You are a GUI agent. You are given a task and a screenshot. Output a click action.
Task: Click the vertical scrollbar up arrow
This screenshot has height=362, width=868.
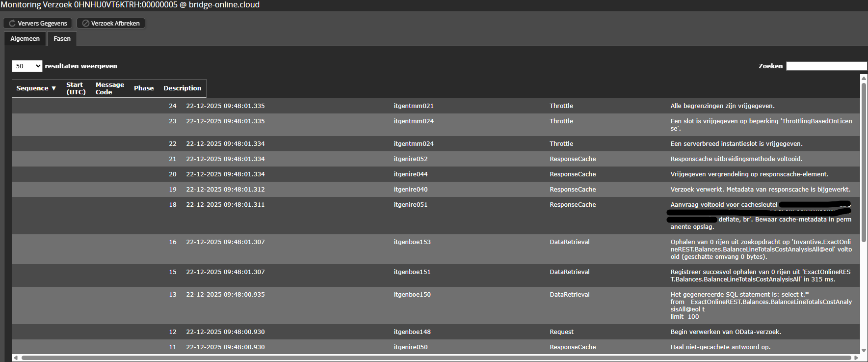click(864, 78)
